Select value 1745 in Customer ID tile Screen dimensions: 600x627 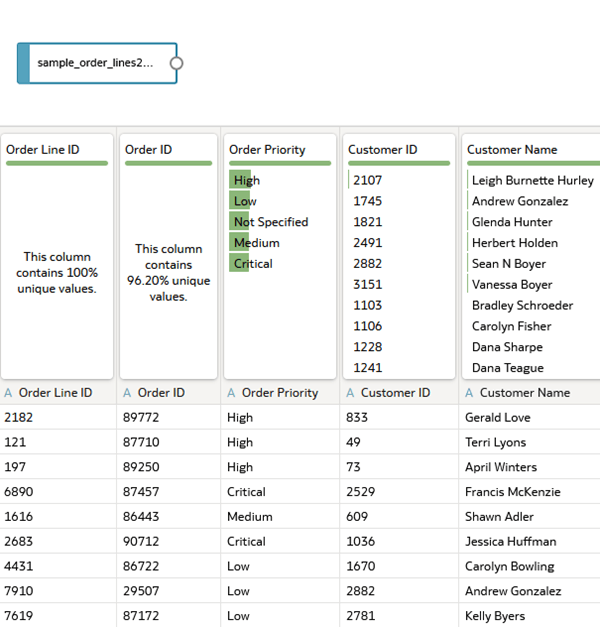pyautogui.click(x=368, y=201)
